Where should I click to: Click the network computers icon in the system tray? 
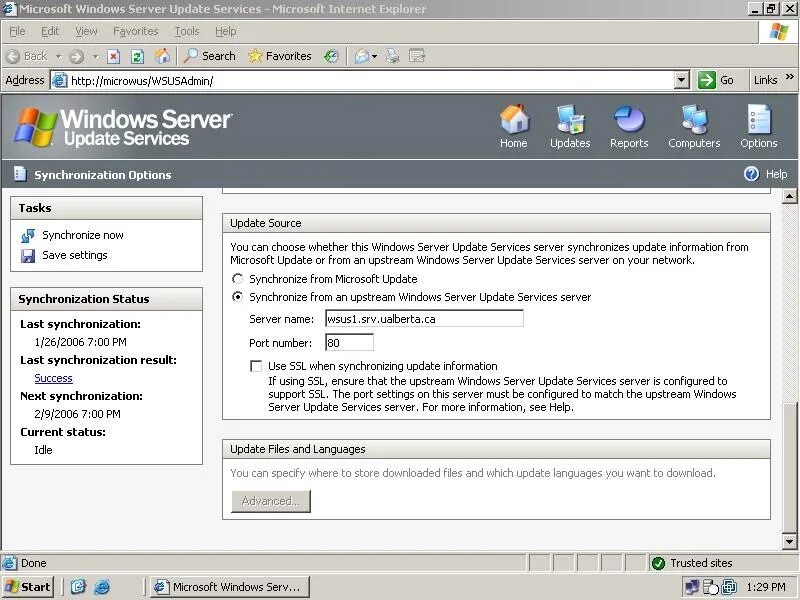point(691,587)
